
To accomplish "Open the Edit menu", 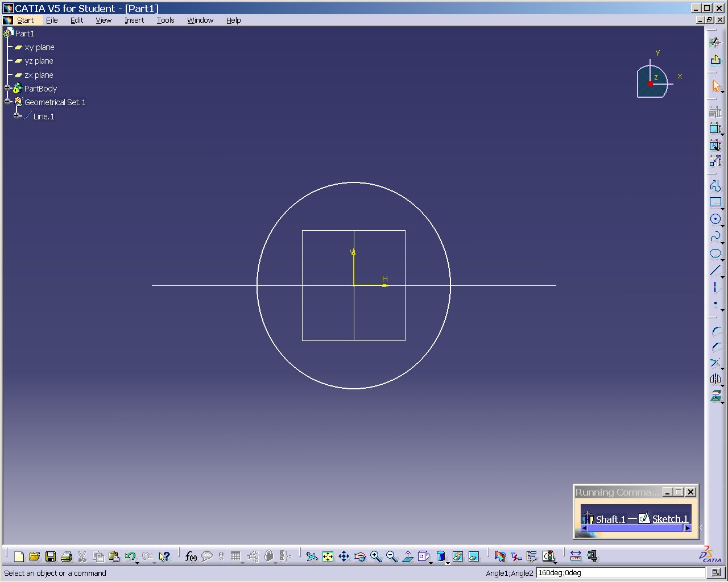I will click(x=77, y=20).
